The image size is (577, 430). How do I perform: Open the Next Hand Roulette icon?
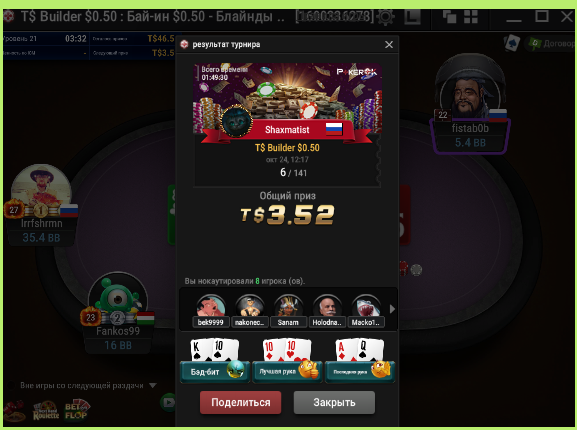tap(46, 411)
